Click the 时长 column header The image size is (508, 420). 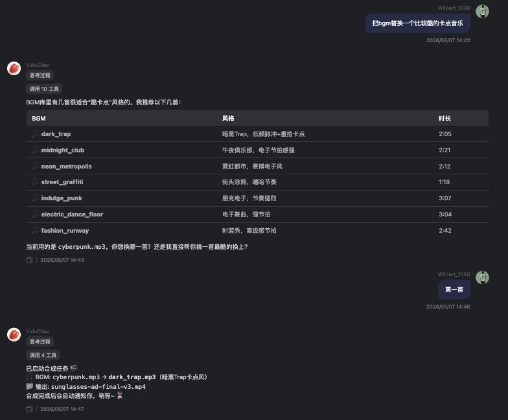(444, 118)
